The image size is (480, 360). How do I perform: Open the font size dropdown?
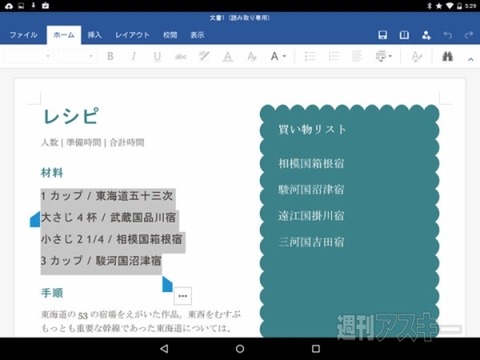(77, 56)
